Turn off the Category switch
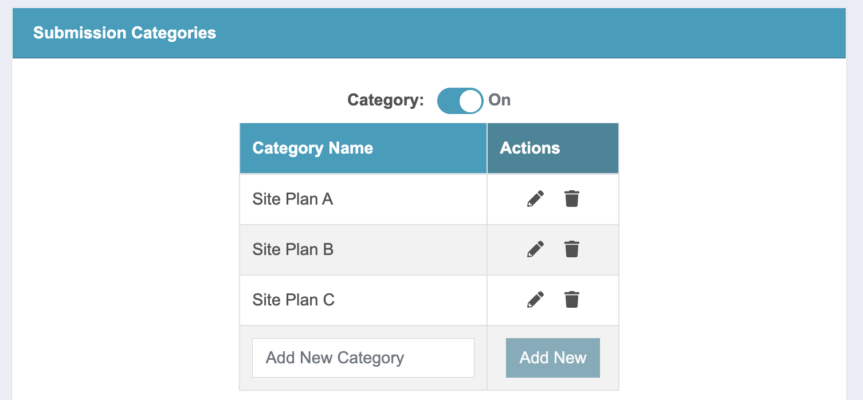This screenshot has width=863, height=400. click(460, 101)
